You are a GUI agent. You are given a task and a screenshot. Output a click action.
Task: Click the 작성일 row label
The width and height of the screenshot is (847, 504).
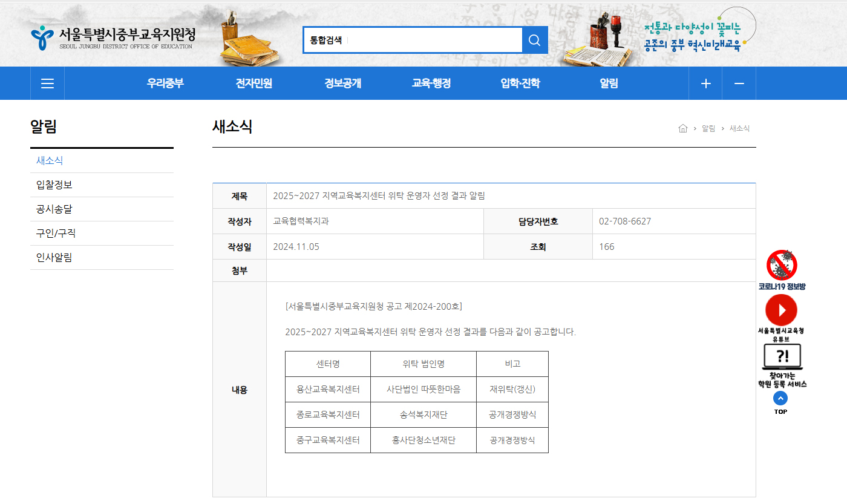[x=240, y=247]
